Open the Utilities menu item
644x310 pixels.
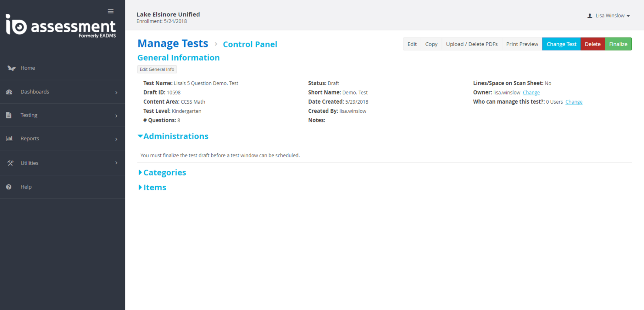(x=30, y=163)
